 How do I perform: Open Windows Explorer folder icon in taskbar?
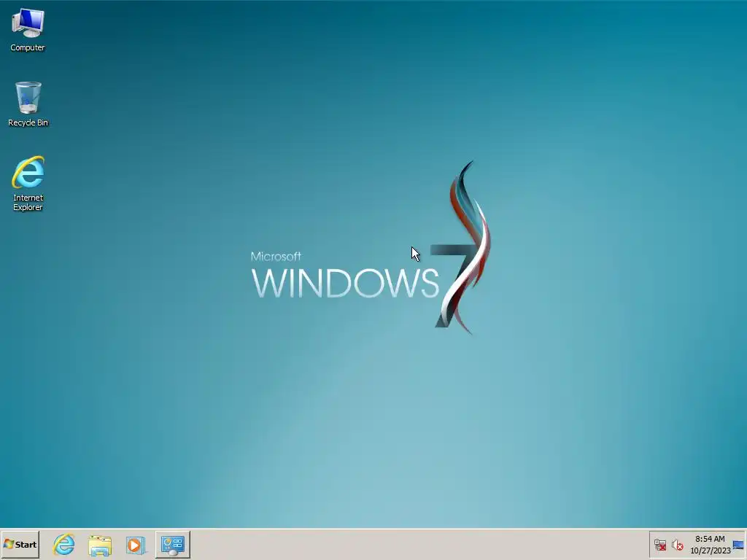pyautogui.click(x=99, y=545)
